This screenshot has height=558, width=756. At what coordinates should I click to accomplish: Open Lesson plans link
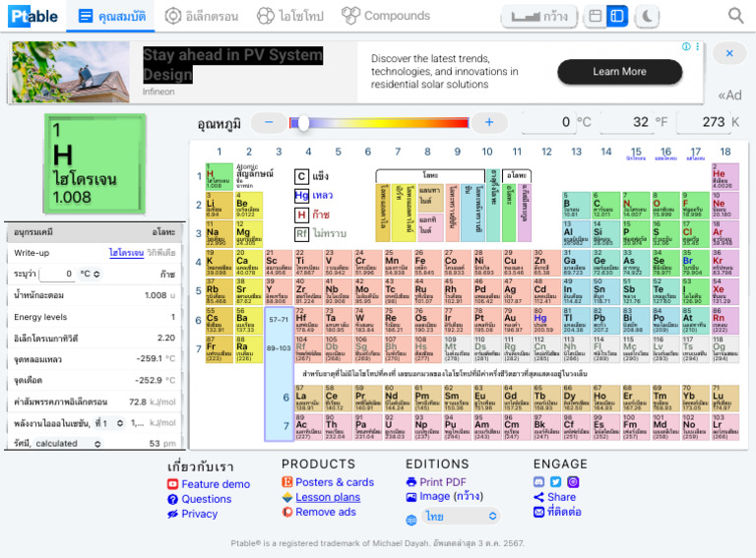click(x=322, y=497)
